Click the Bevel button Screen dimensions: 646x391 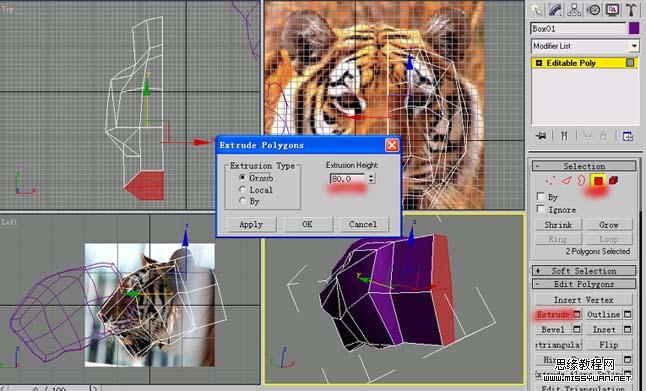click(553, 329)
